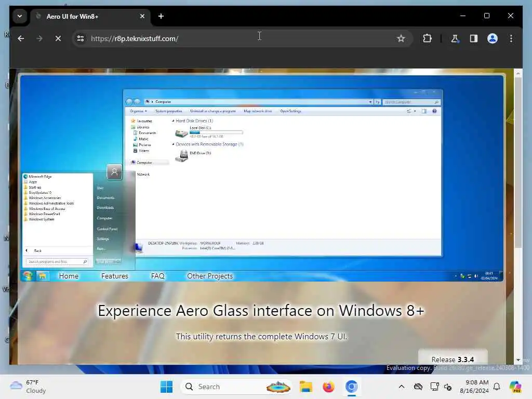Bookmark this page with the star
The height and width of the screenshot is (399, 532).
click(401, 38)
